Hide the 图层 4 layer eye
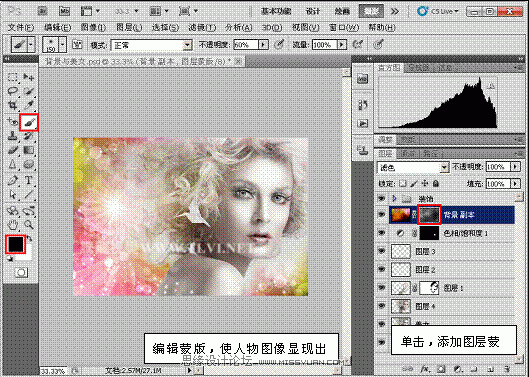529x377 pixels. point(382,306)
